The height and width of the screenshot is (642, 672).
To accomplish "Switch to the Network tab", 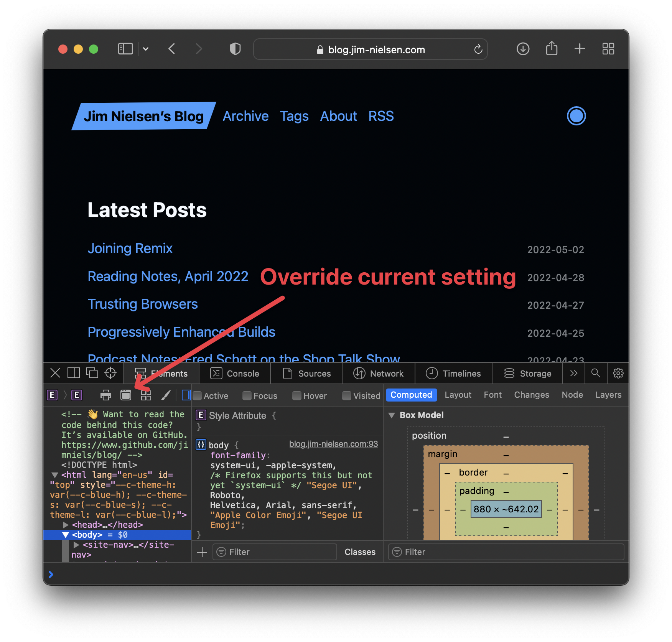I will tap(379, 374).
